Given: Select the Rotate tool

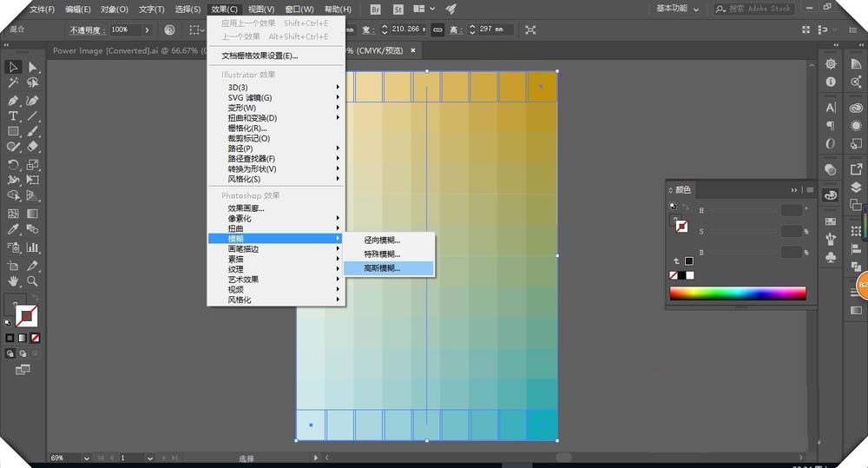Looking at the screenshot, I should tap(13, 164).
